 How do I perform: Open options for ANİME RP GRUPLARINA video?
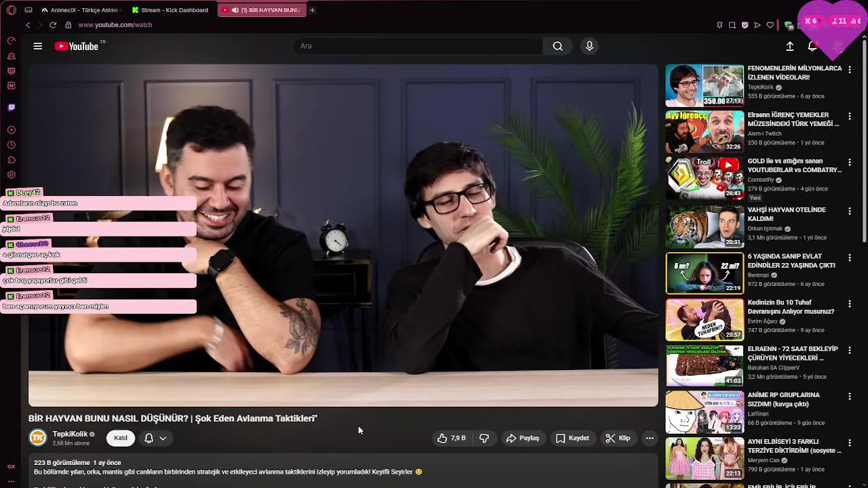(x=850, y=396)
